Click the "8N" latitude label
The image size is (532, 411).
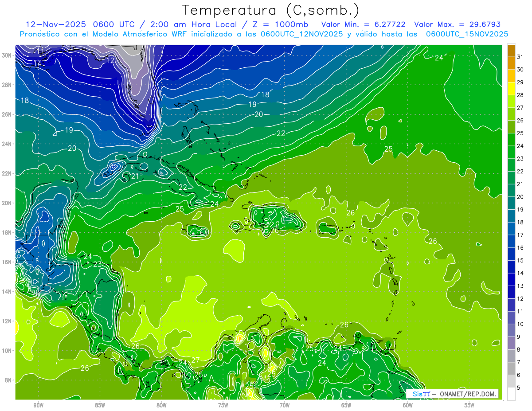(x=9, y=380)
